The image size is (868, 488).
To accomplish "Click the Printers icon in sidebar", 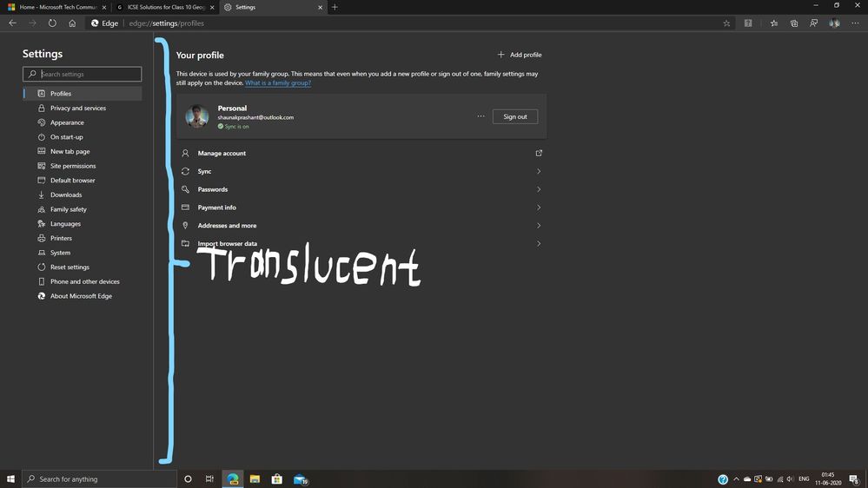I will point(42,238).
